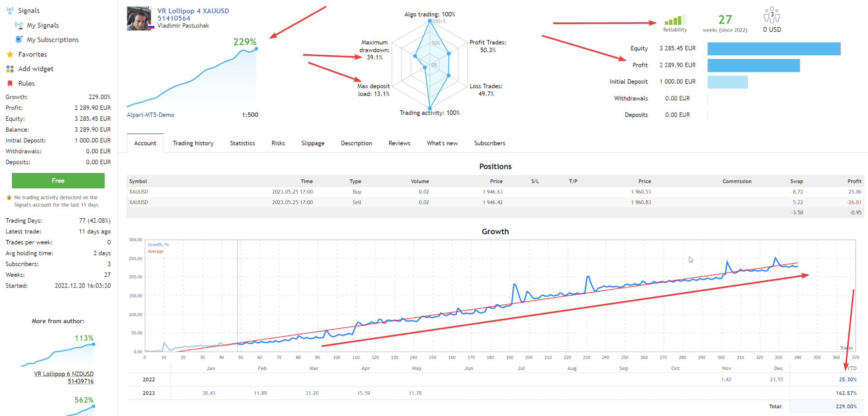
Task: Open the Statistics tab
Action: click(x=242, y=143)
